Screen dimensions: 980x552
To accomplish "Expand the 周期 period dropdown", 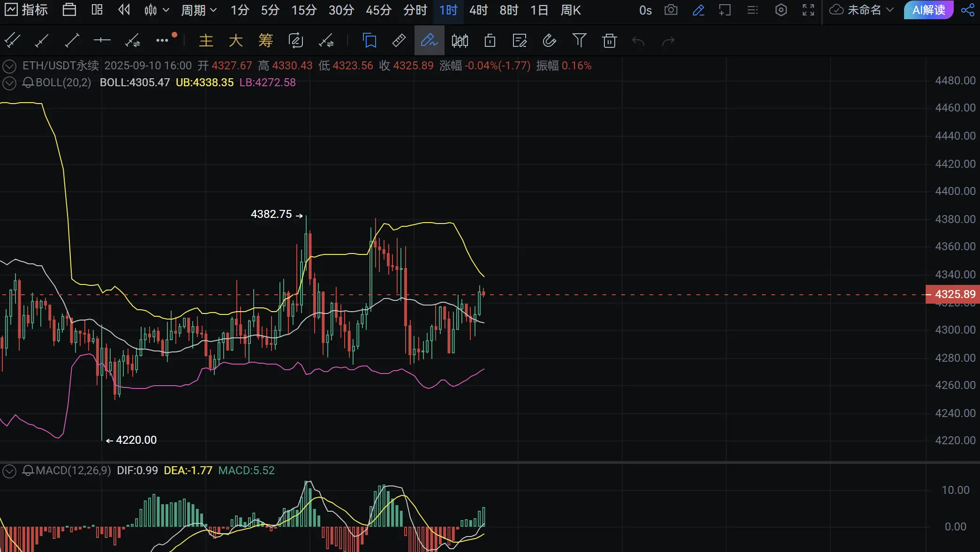I will 199,10.
